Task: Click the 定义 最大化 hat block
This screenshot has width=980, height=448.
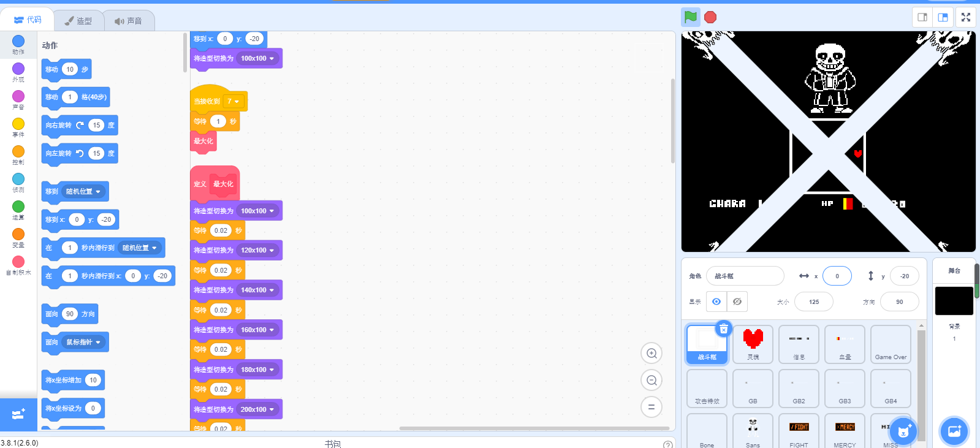Action: coord(215,183)
